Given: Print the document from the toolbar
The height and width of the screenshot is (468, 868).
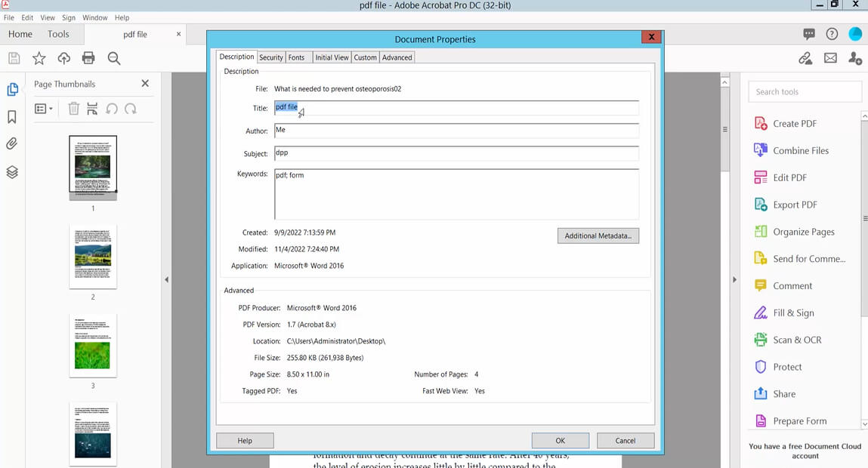Looking at the screenshot, I should [x=89, y=57].
